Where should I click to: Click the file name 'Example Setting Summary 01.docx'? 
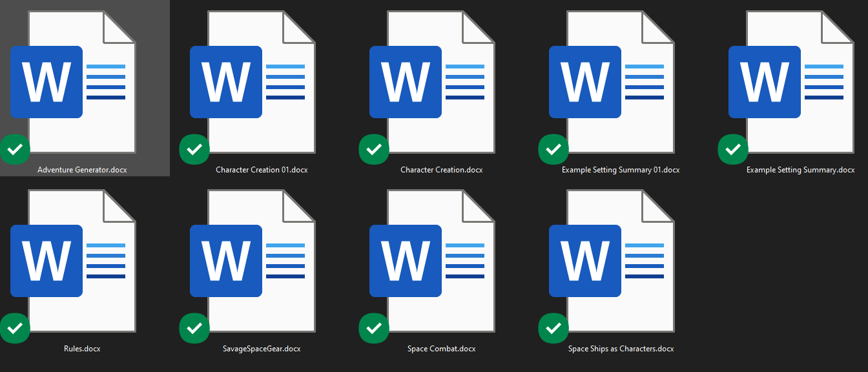[x=621, y=170]
